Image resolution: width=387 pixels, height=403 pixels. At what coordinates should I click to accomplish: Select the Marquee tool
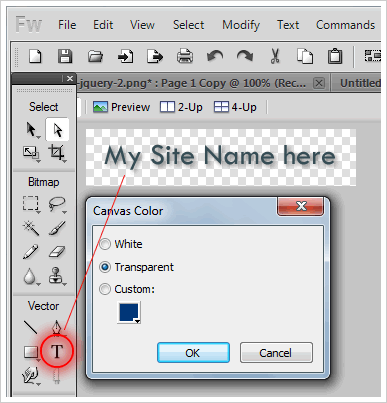pos(31,204)
